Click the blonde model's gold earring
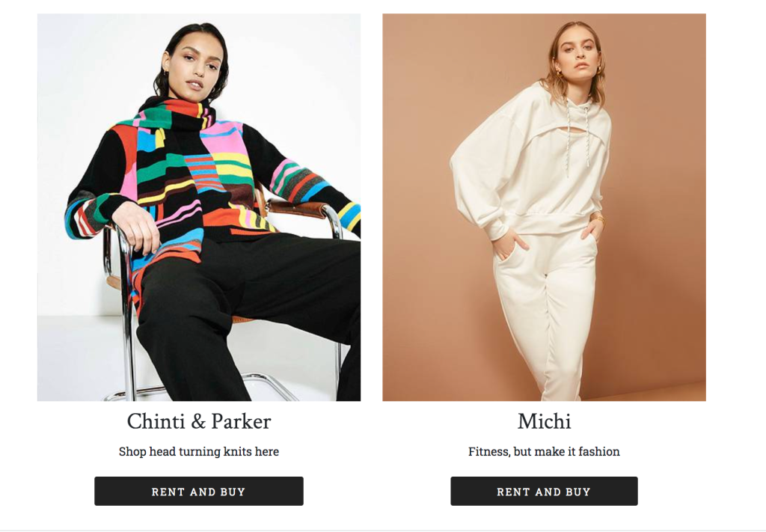 point(558,74)
